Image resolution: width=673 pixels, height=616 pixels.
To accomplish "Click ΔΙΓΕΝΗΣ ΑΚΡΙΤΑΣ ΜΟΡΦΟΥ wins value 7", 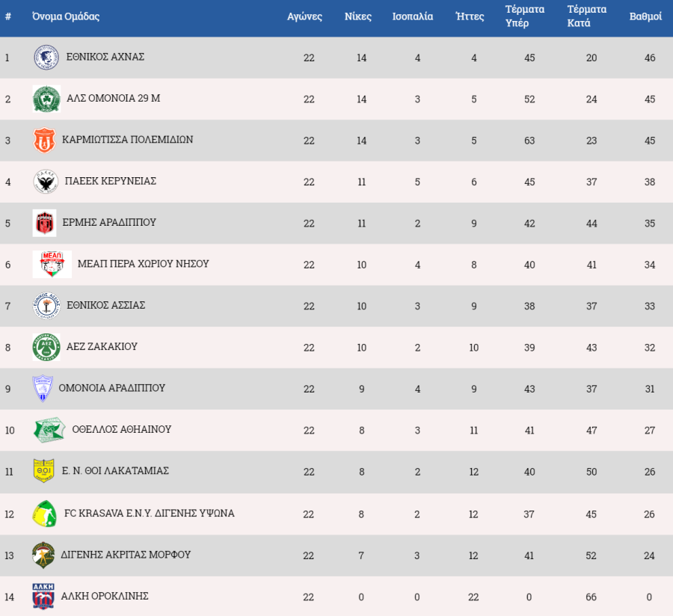I will (x=361, y=556).
